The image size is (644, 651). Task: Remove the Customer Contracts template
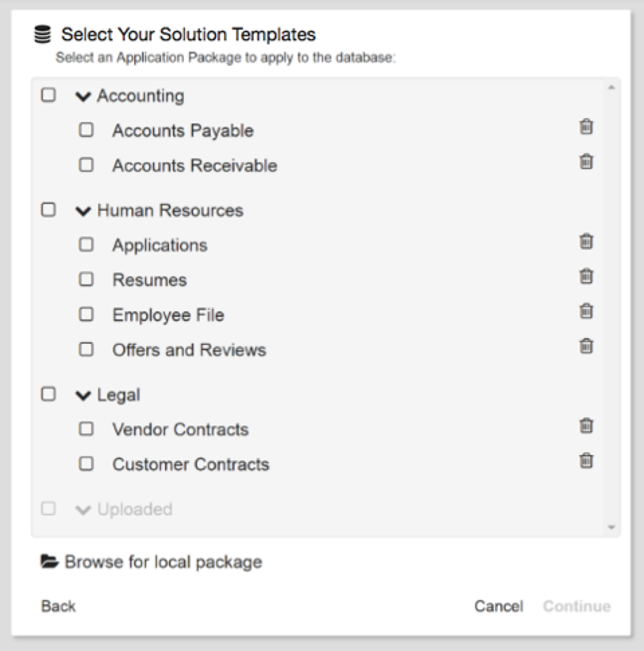pos(586,460)
